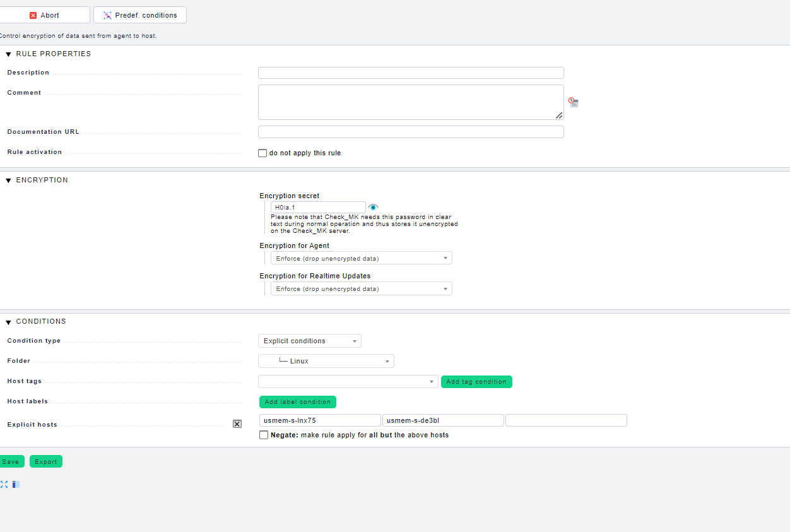Open the Folder dropdown showing Linux
This screenshot has height=532, width=790.
(x=326, y=361)
